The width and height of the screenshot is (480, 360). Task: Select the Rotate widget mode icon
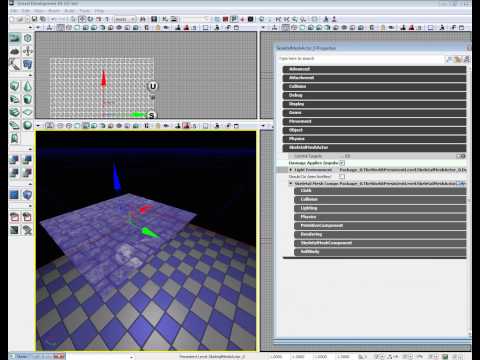tap(90, 19)
